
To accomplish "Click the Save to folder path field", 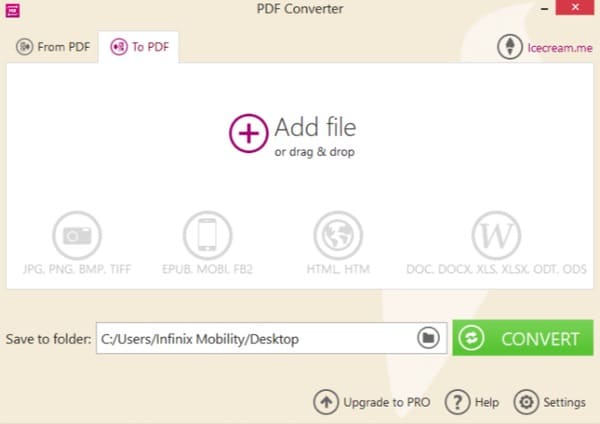I will [x=272, y=338].
